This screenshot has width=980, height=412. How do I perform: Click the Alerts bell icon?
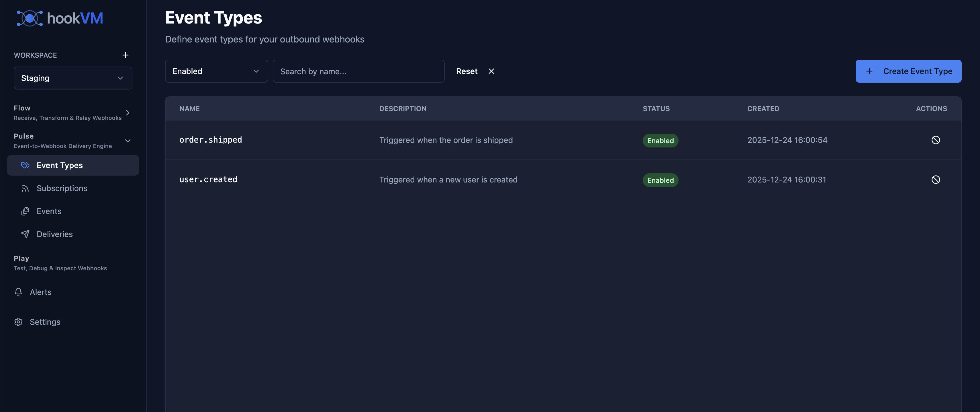(x=18, y=292)
